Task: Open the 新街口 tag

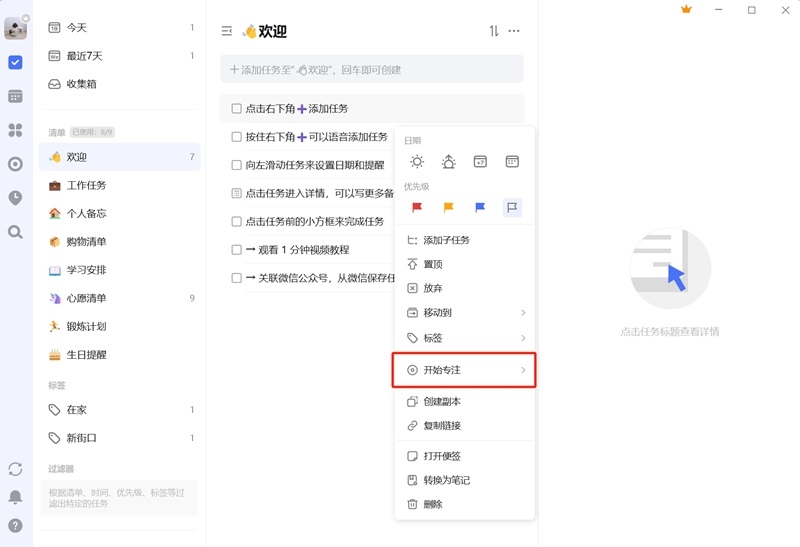Action: [x=120, y=438]
